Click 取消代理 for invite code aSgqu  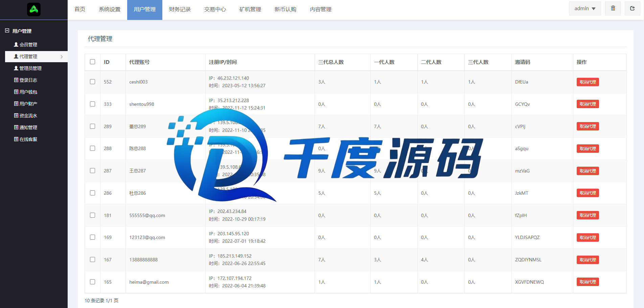coord(588,149)
